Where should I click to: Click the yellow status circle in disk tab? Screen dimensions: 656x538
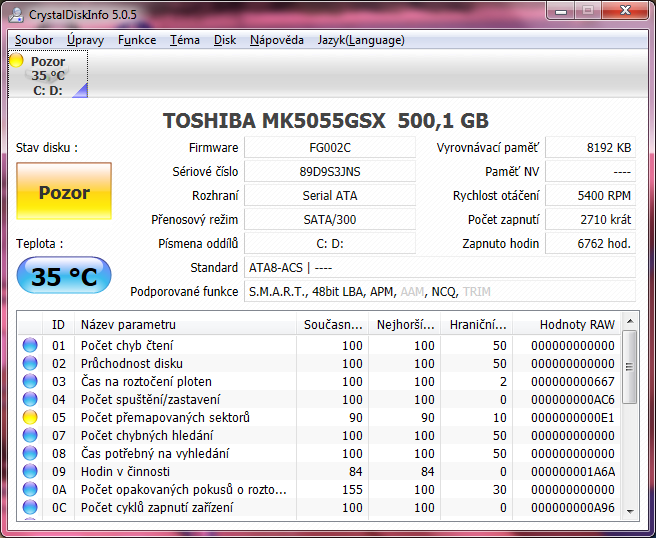[16, 61]
